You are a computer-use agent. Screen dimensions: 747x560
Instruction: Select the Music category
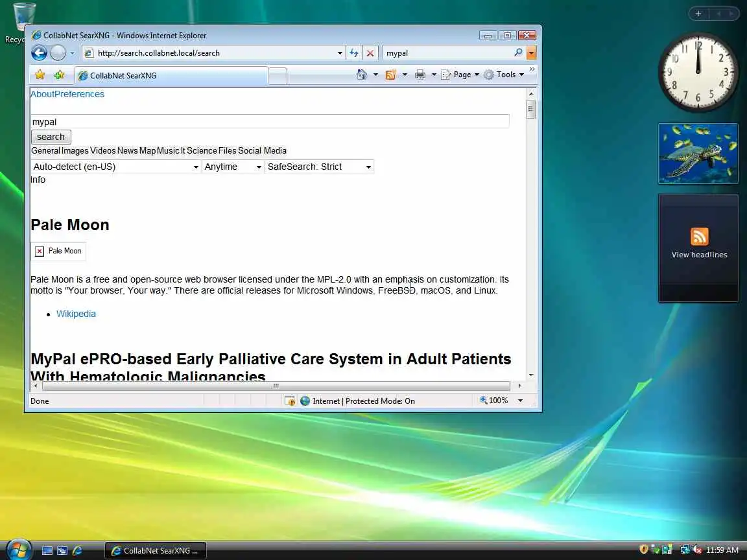coord(168,151)
